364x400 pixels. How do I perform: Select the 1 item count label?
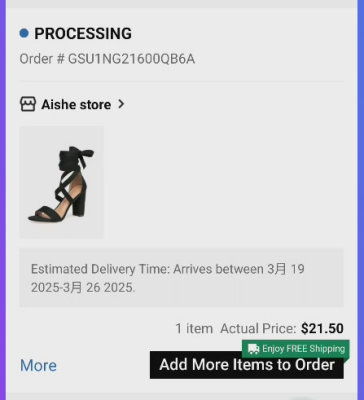tap(194, 329)
